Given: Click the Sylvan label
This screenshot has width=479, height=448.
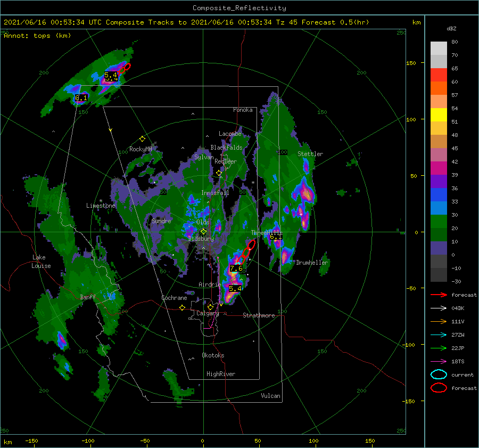Looking at the screenshot, I should 204,157.
